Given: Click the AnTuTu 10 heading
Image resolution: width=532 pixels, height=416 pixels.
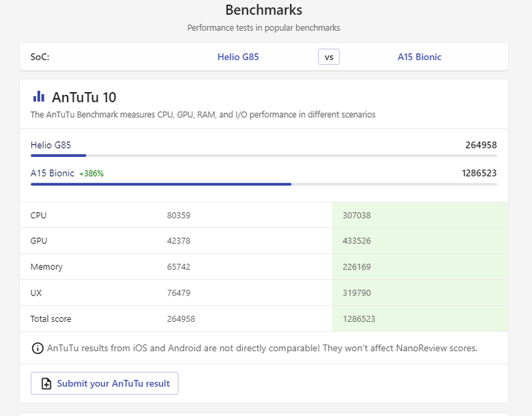Looking at the screenshot, I should [84, 98].
